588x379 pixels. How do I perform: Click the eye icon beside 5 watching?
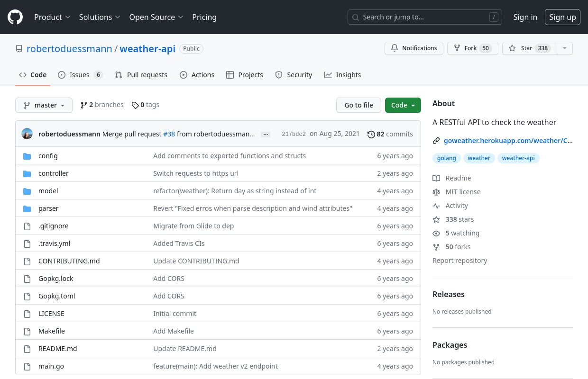point(436,233)
